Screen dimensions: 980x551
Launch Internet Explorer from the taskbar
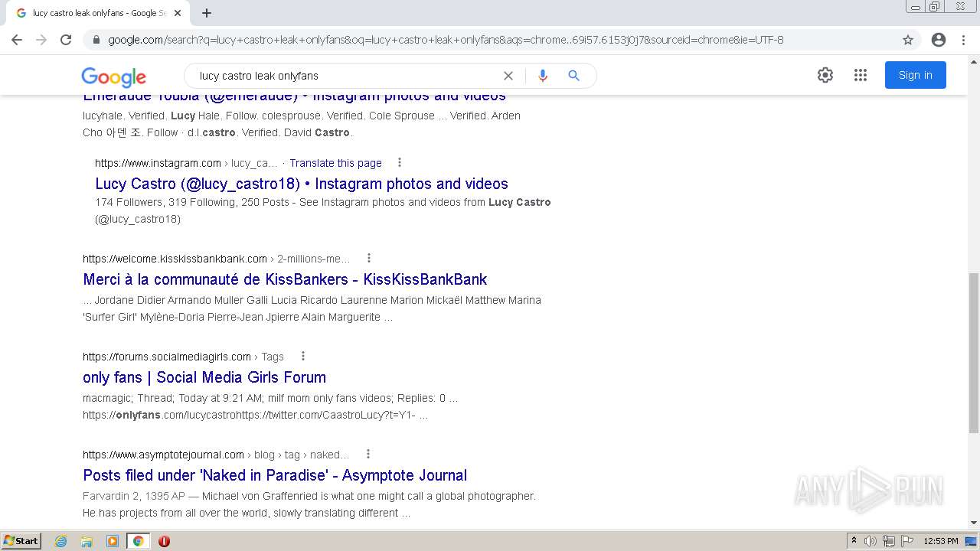click(61, 541)
